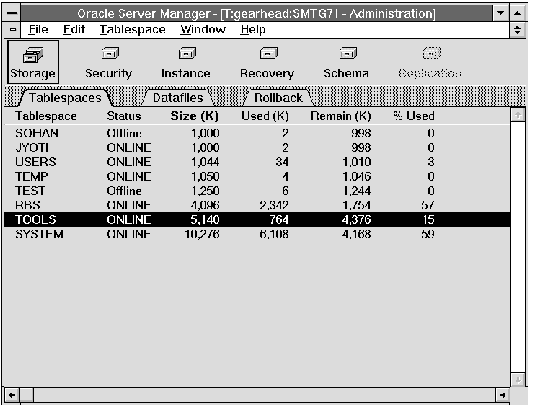Open the Edit menu
This screenshot has width=536, height=409.
point(74,30)
